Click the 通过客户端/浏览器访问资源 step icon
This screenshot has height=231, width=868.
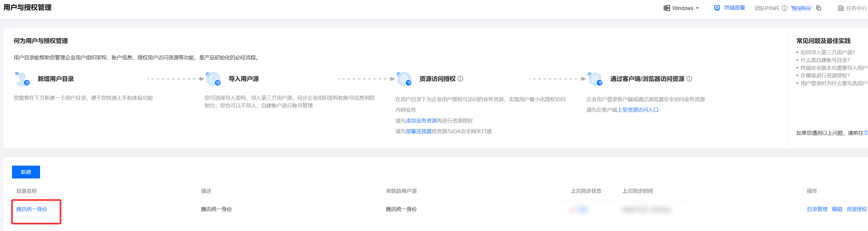[x=595, y=79]
